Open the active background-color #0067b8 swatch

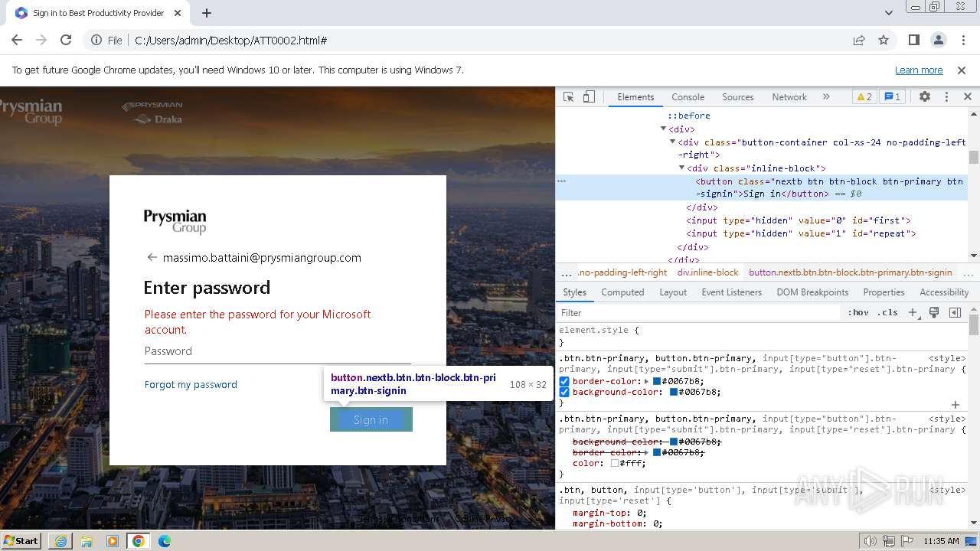(x=674, y=392)
